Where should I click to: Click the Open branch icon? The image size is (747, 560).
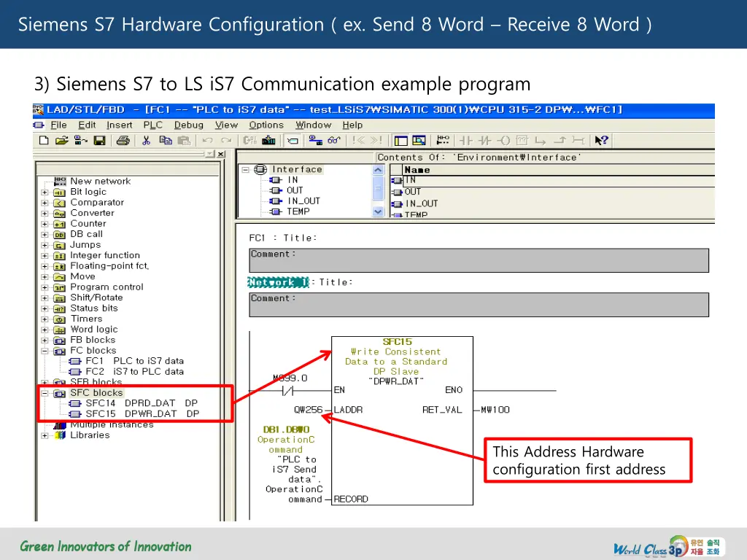click(541, 141)
